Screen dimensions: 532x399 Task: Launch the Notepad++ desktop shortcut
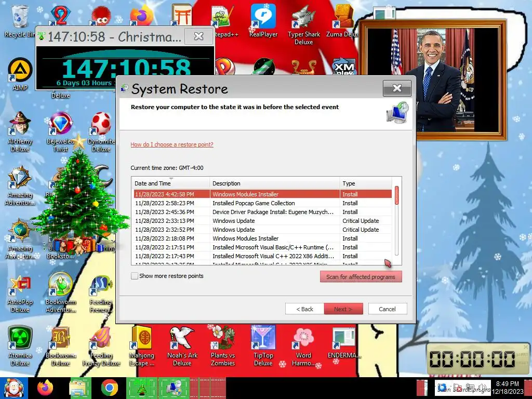[x=223, y=21]
